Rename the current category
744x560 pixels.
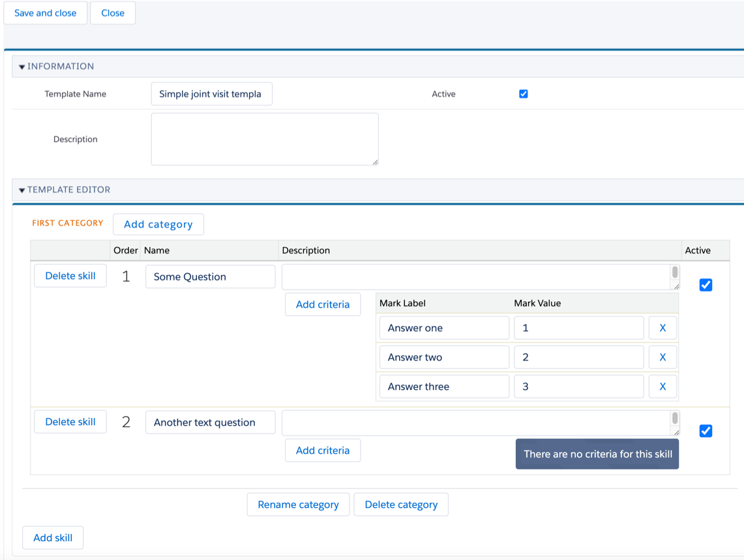[298, 505]
